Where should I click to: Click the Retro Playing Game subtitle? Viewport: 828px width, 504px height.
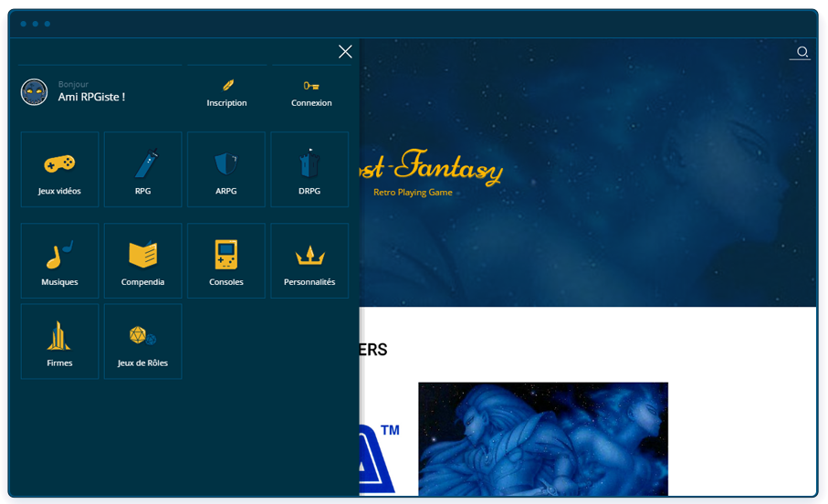click(413, 193)
